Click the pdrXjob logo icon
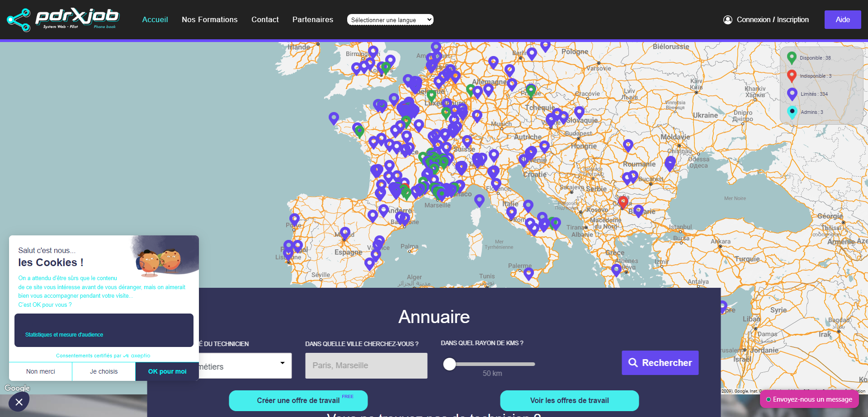Screen dimensions: 868x417 (19, 20)
